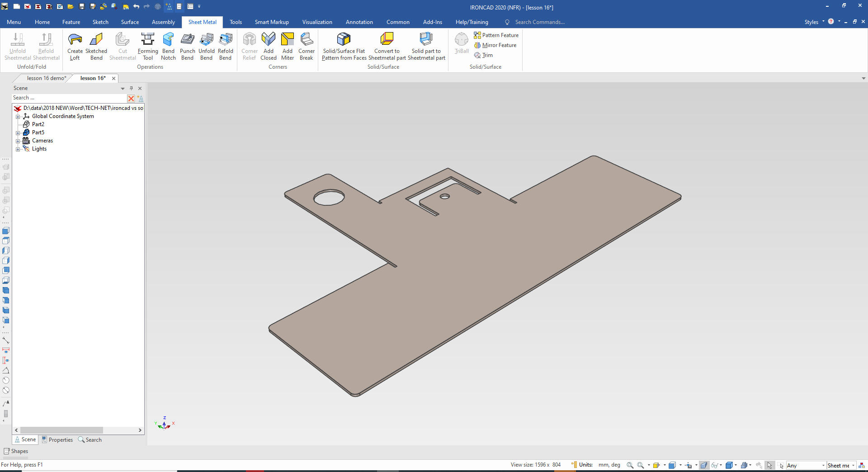Click the Trim command
The width and height of the screenshot is (868, 472).
click(x=483, y=55)
